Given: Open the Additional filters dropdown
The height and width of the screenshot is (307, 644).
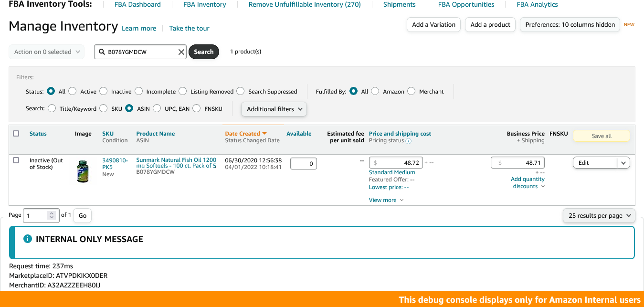Looking at the screenshot, I should (274, 109).
